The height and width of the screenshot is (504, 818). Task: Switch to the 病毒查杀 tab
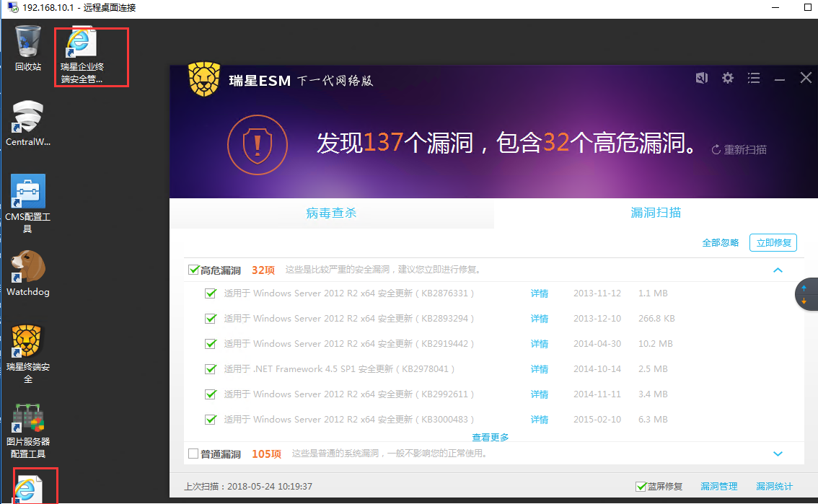331,213
